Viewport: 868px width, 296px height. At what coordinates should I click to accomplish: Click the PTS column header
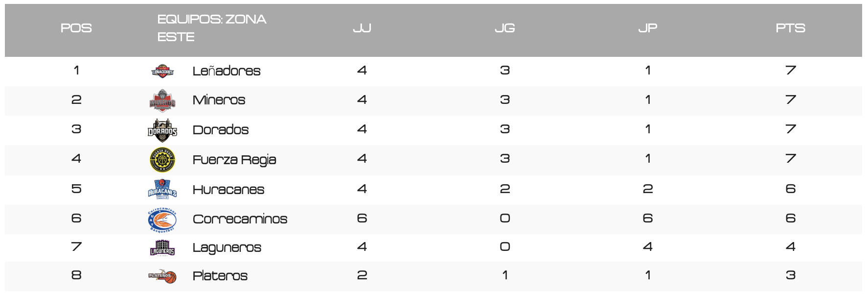pos(791,28)
